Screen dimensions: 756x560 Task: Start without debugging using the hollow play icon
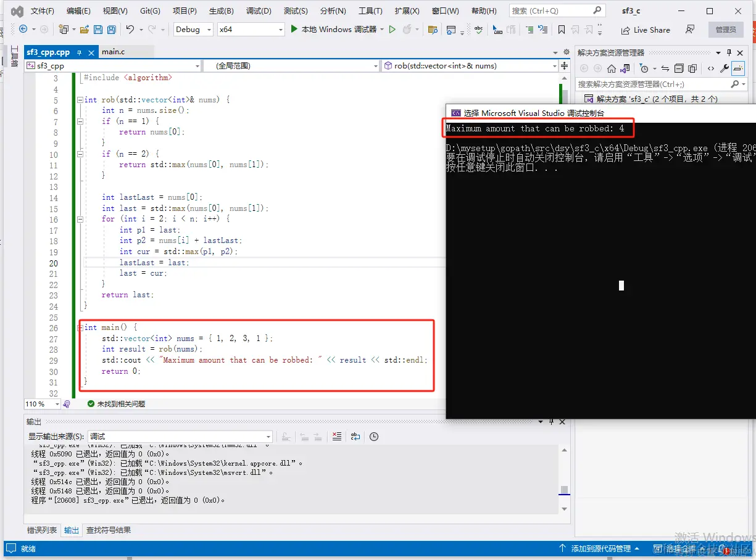tap(392, 29)
